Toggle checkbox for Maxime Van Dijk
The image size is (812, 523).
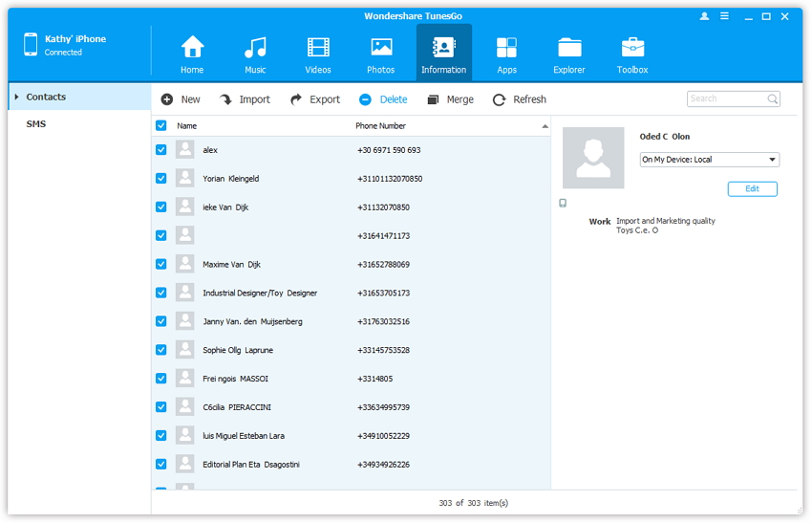(x=160, y=264)
